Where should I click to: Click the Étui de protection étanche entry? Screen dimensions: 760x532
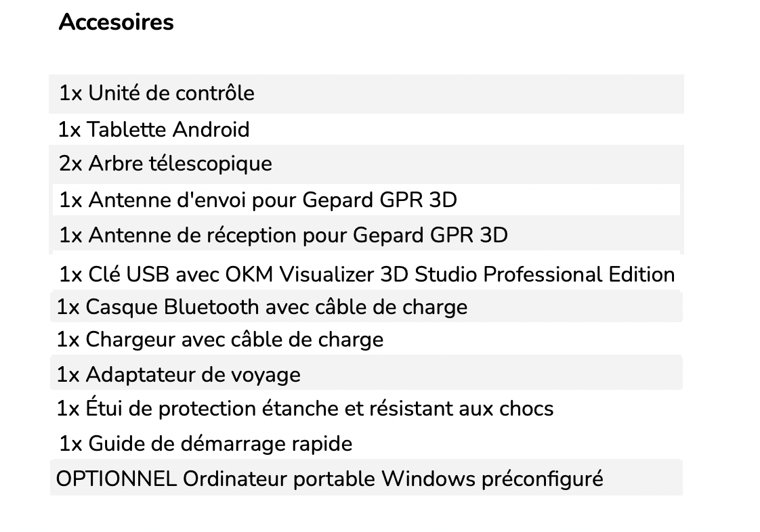(366, 408)
